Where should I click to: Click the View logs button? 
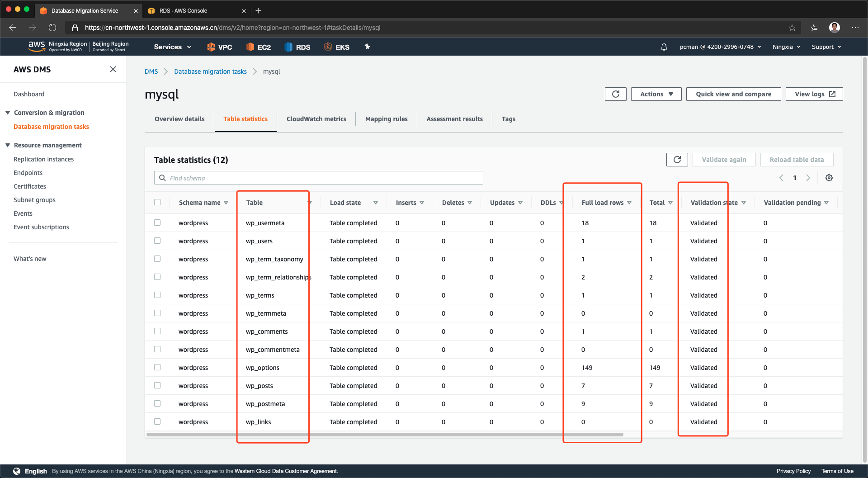(x=814, y=94)
